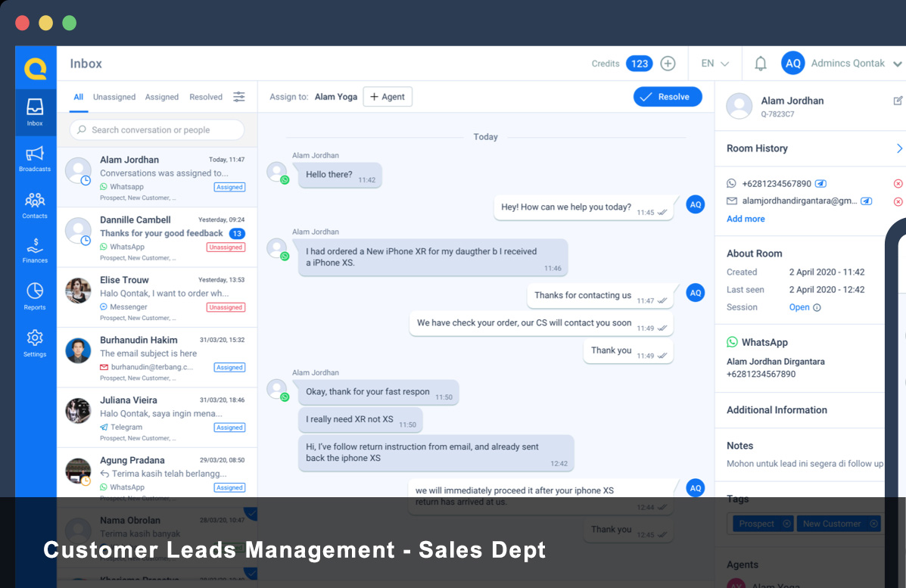This screenshot has width=906, height=588.
Task: Open Broadcasts from the sidebar
Action: pyautogui.click(x=36, y=158)
